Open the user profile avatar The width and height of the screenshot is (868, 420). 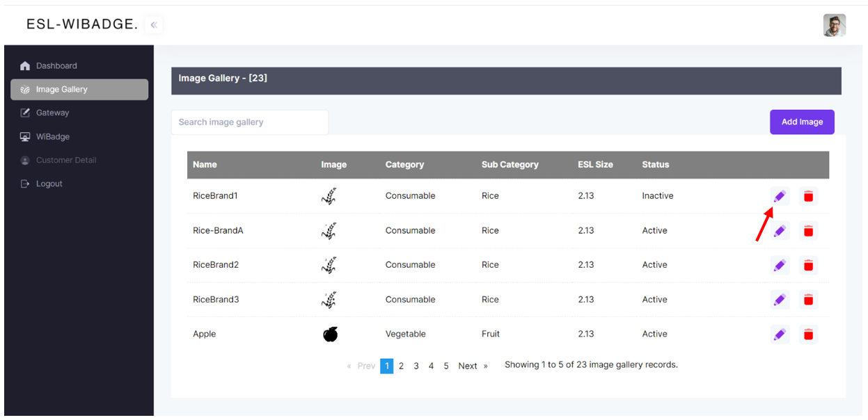tap(834, 26)
